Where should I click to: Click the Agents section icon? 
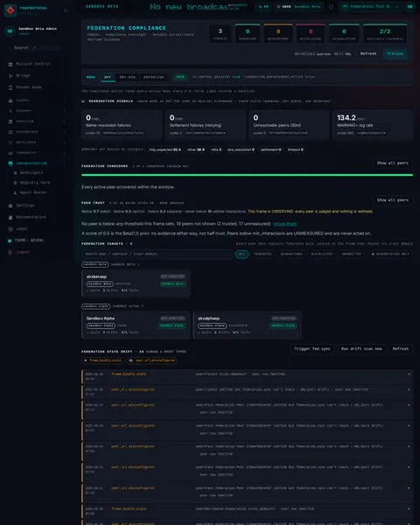10,101
